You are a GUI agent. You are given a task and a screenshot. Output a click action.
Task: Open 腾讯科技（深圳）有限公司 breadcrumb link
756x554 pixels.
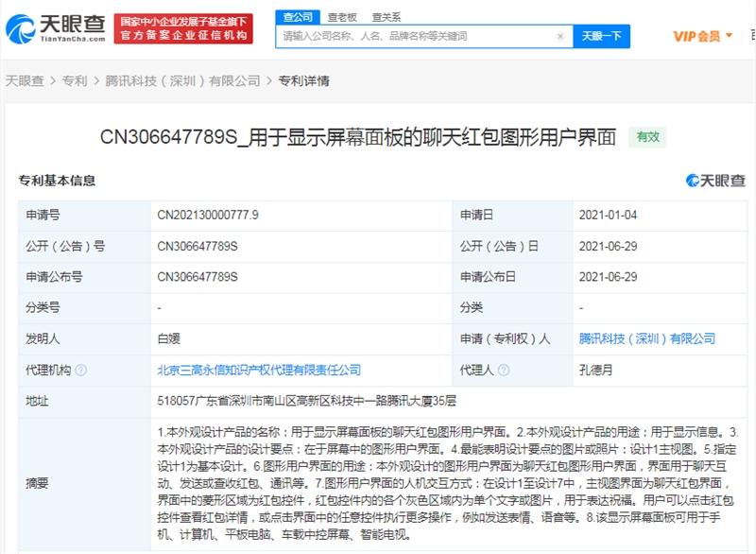point(182,81)
